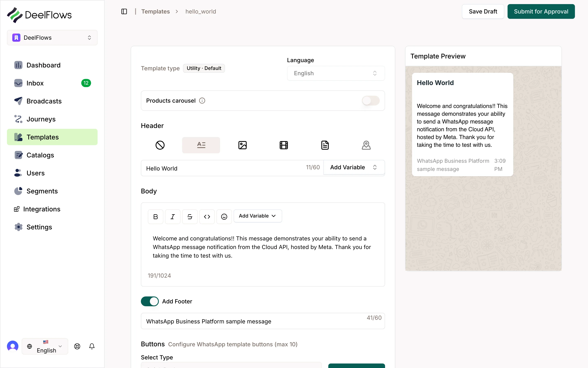588x368 pixels.
Task: Open the DeelFlows workspace switcher
Action: click(x=52, y=37)
